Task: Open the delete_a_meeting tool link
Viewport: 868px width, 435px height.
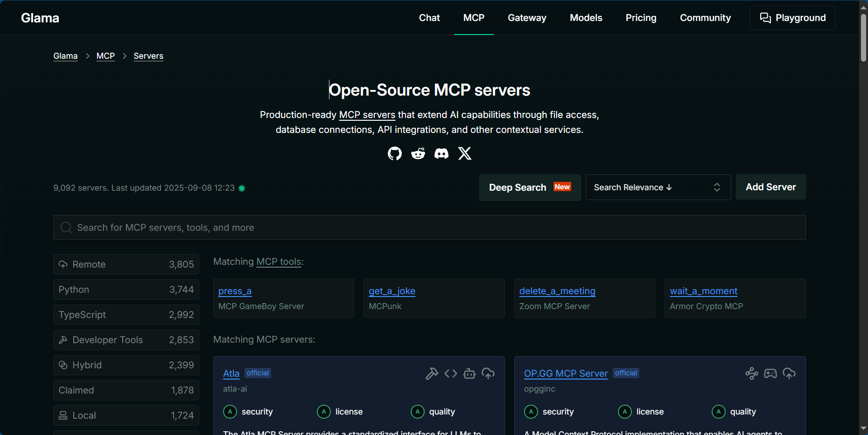Action: pos(557,291)
